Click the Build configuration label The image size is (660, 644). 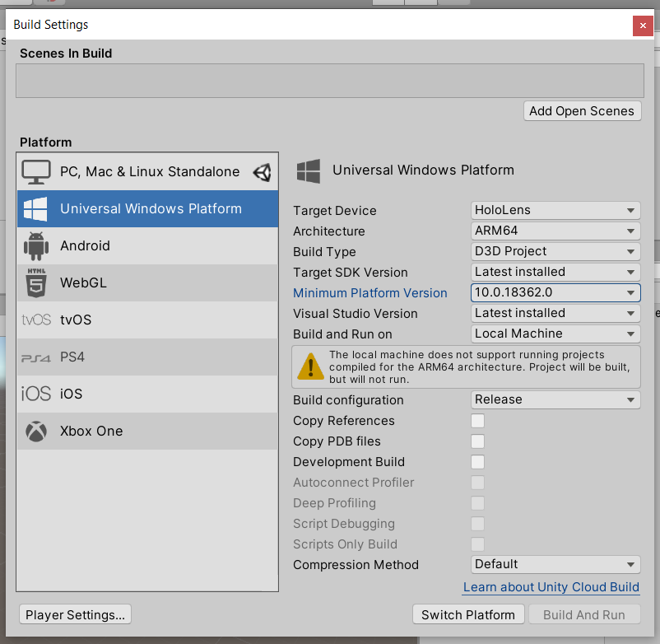pyautogui.click(x=348, y=400)
